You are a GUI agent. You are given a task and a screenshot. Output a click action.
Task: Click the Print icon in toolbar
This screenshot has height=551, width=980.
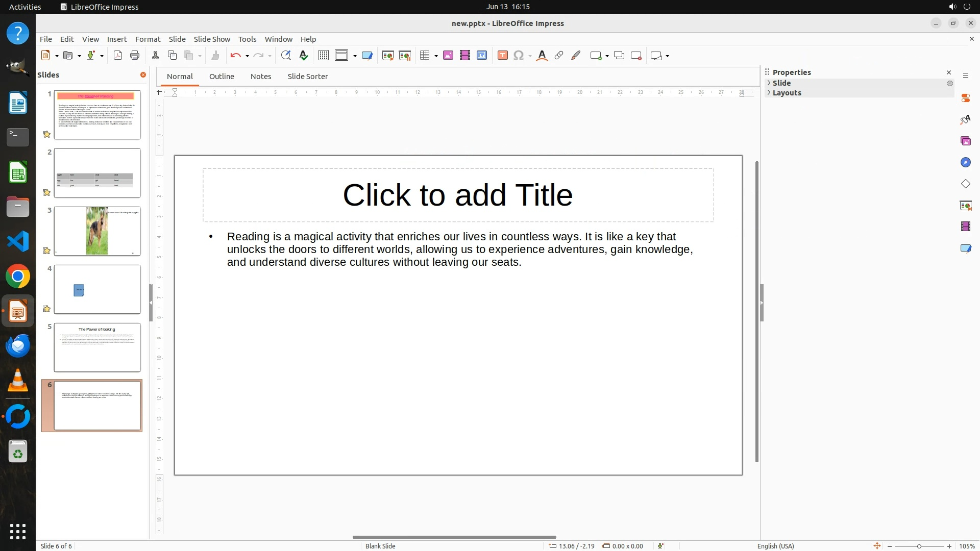click(135, 56)
